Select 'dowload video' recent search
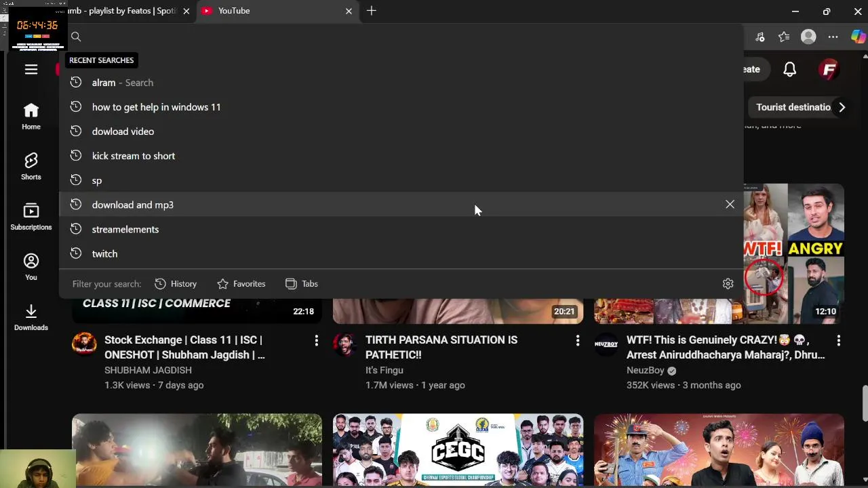 401,131
